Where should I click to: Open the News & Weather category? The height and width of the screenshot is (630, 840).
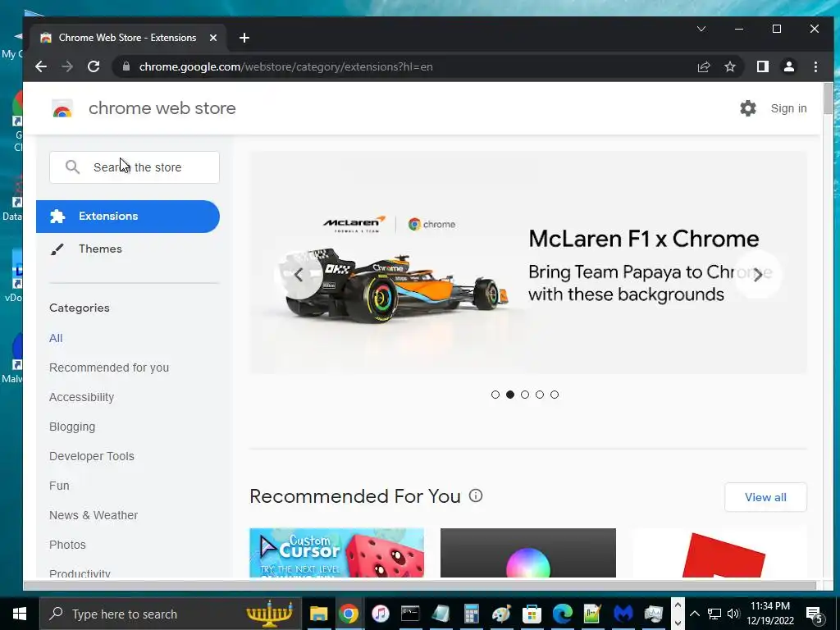[94, 515]
